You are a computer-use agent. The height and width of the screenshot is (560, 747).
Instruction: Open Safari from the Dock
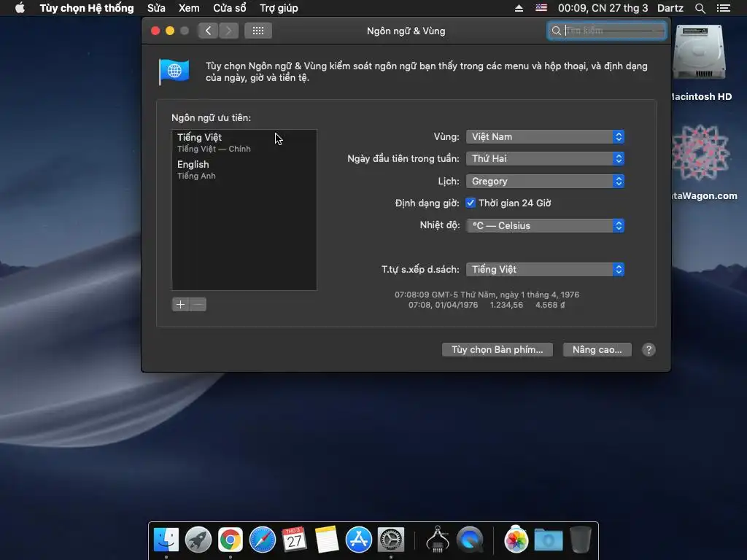(x=263, y=540)
